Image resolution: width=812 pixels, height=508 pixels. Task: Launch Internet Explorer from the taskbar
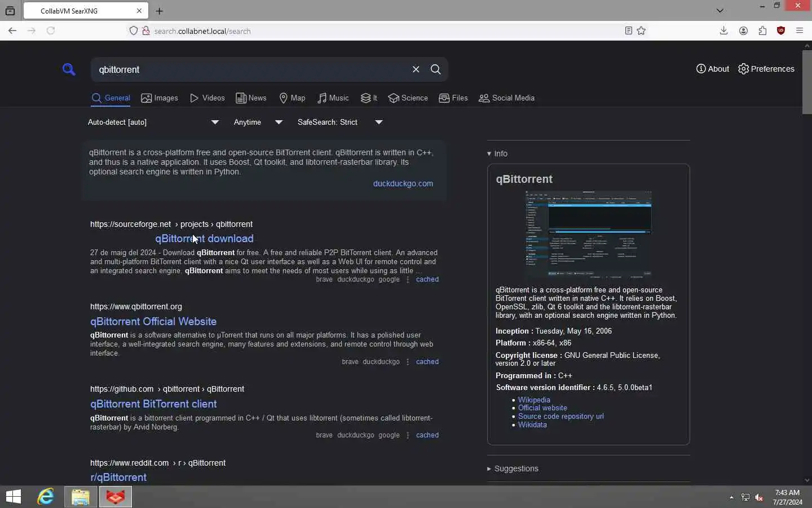46,497
